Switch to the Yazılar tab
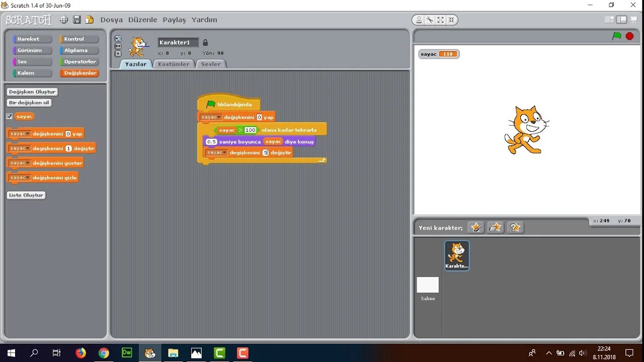This screenshot has height=362, width=644. 136,64
